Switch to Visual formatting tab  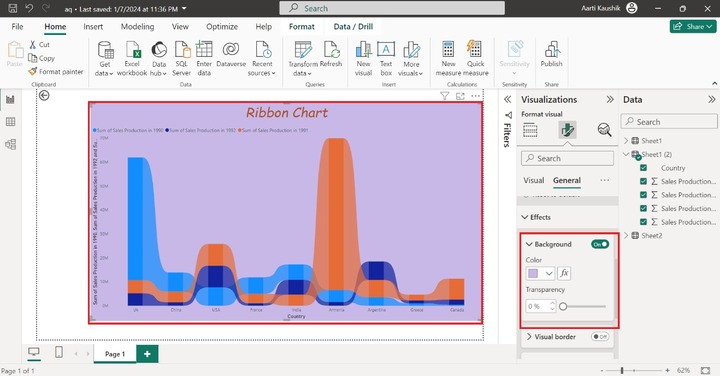point(534,180)
